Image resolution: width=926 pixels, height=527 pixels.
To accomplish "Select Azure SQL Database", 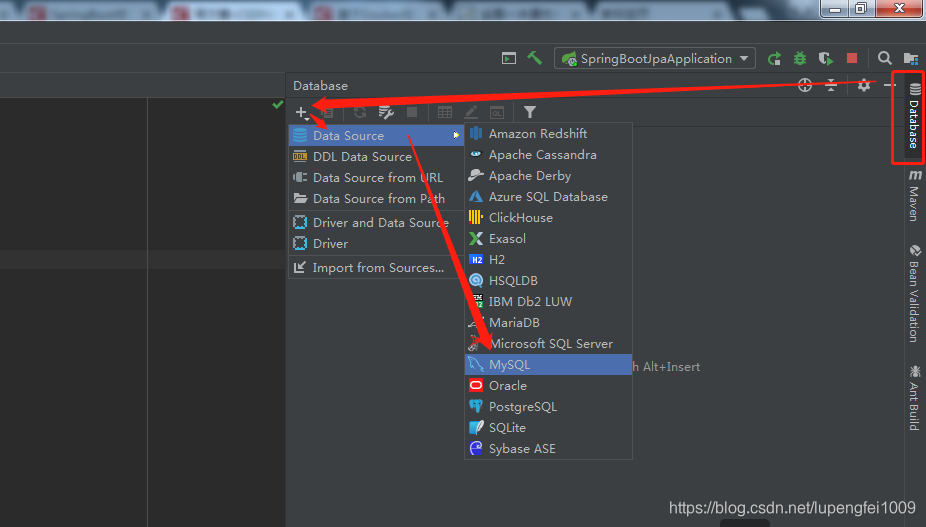I will click(549, 197).
